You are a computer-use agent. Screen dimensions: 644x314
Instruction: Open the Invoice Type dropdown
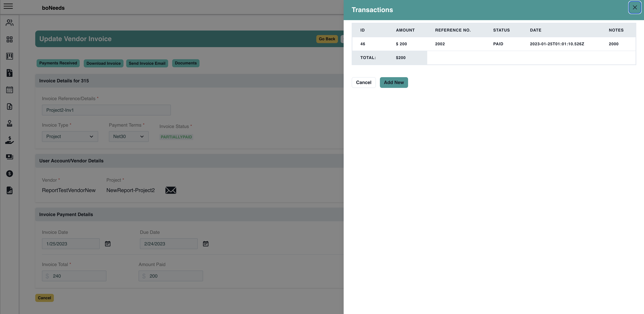point(70,137)
